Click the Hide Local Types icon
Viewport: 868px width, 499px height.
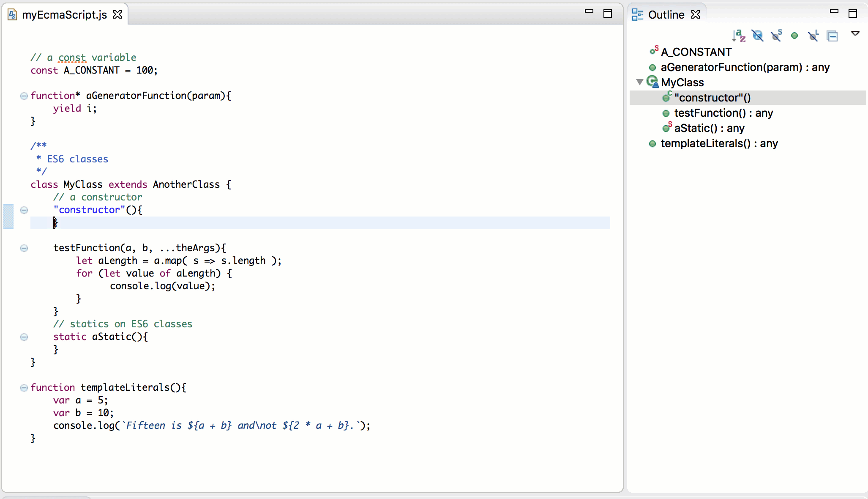[x=813, y=36]
